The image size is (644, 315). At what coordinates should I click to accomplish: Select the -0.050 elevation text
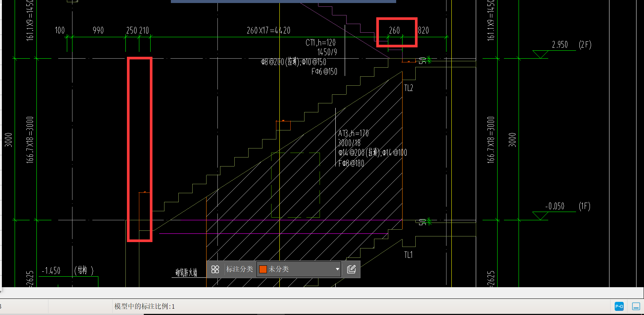tap(555, 206)
